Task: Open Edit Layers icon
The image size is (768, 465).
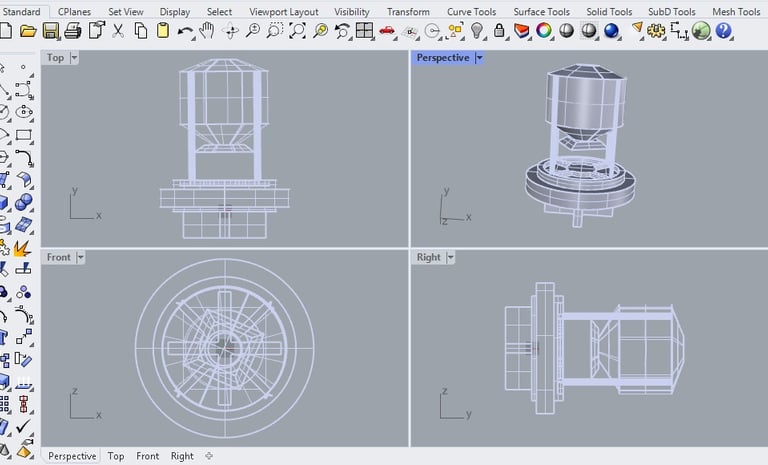Action: click(522, 31)
